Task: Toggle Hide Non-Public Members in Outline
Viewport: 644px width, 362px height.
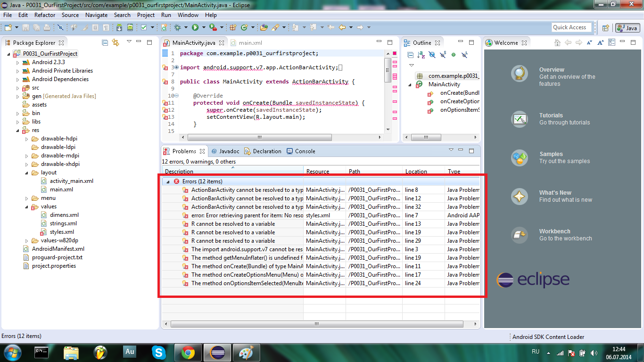Action: pos(454,55)
